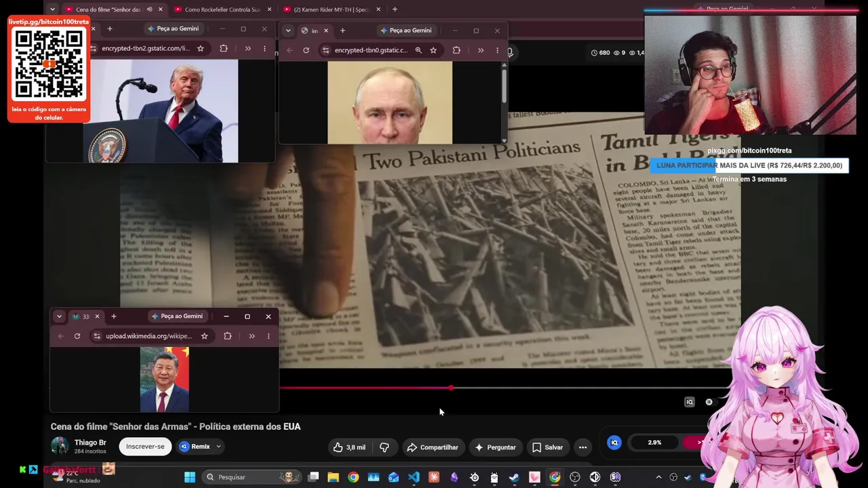Click the Windows taskbar search box
Image resolution: width=868 pixels, height=488 pixels.
click(x=252, y=477)
